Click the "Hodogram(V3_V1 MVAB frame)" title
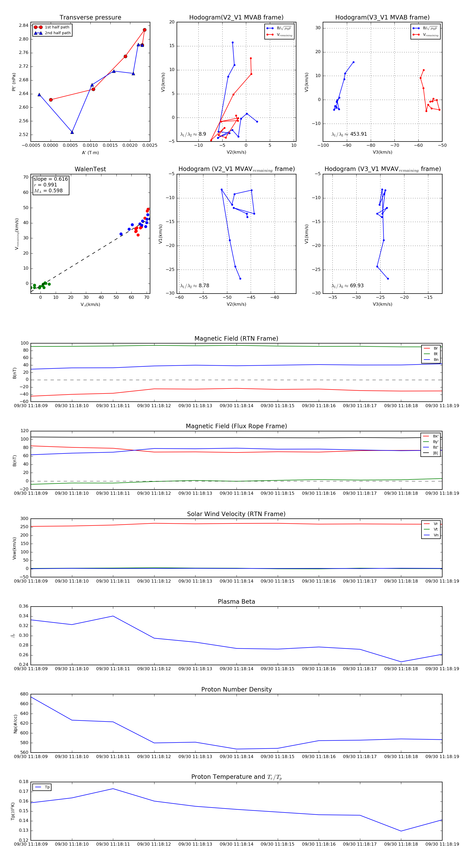This screenshot has width=473, height=868. (382, 18)
